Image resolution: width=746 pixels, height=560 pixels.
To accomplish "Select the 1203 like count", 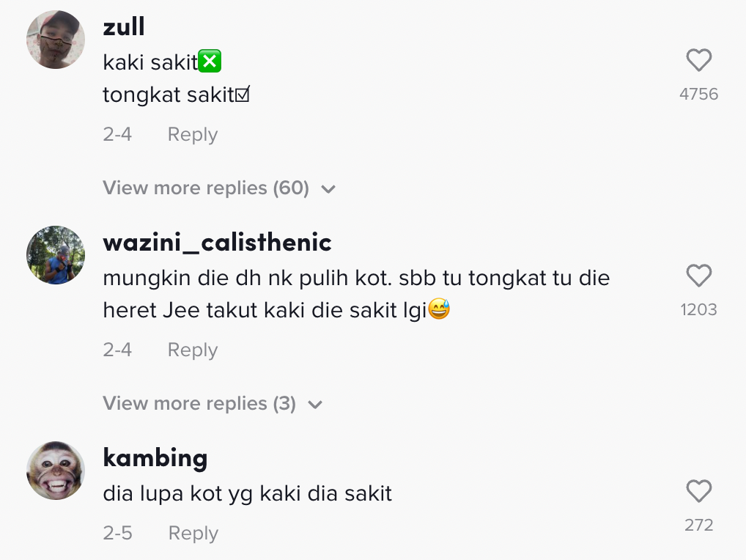I will [698, 309].
